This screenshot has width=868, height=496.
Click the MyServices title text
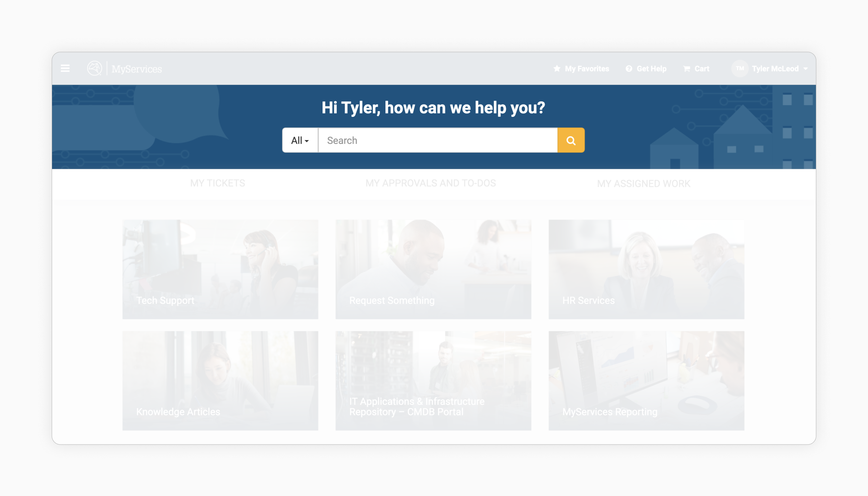136,69
